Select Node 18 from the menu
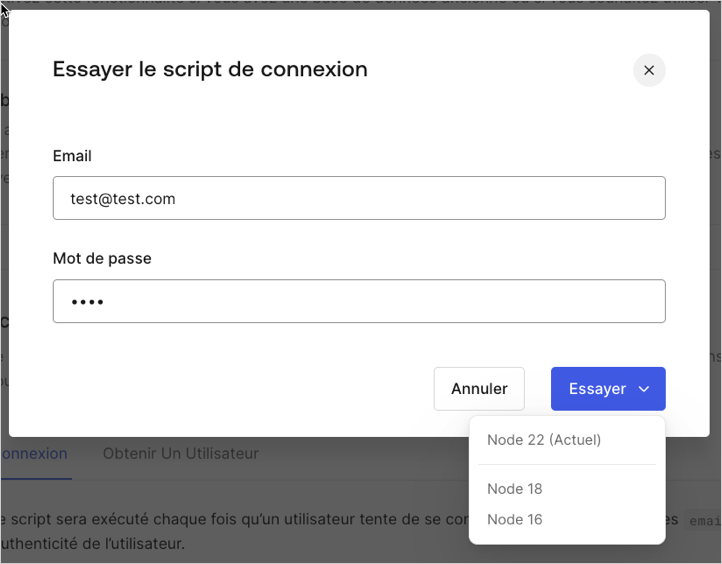This screenshot has height=564, width=722. click(514, 488)
